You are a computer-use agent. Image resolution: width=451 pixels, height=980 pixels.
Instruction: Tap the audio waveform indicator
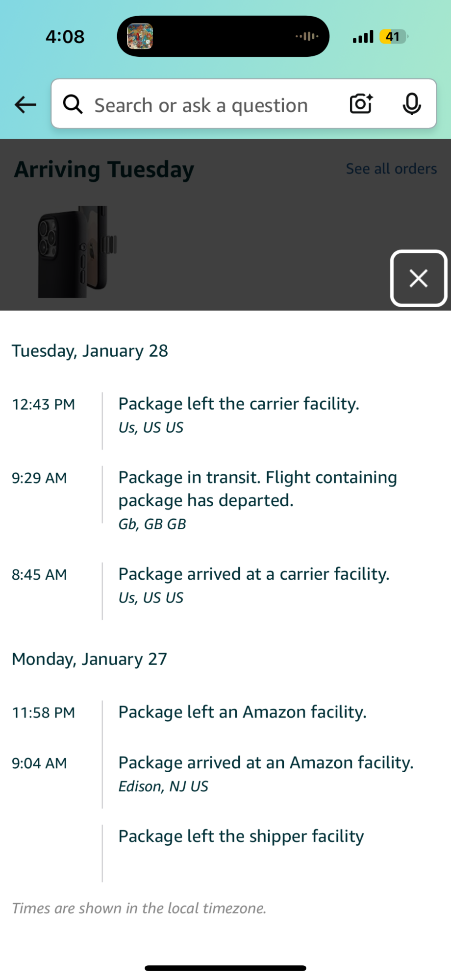307,36
